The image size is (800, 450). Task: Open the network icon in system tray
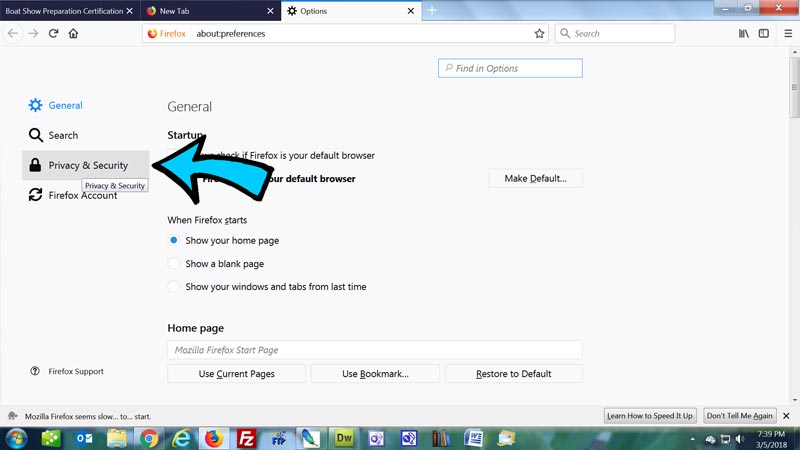tap(725, 439)
